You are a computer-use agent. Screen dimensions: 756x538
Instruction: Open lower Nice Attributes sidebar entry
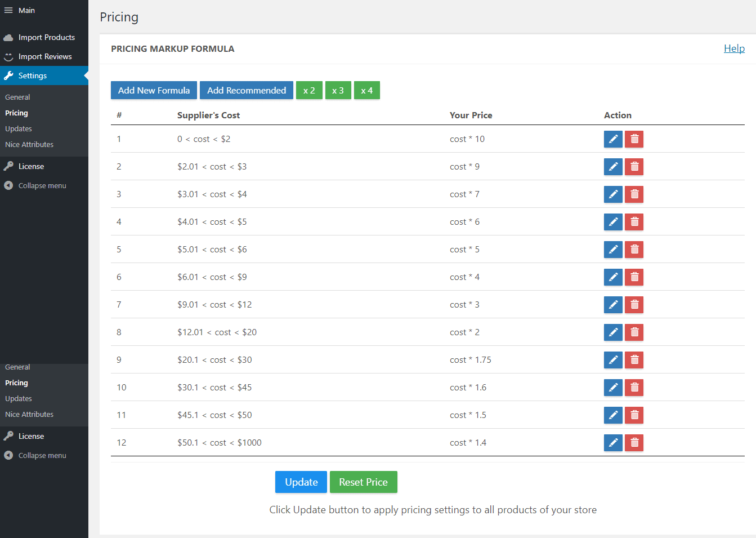29,414
